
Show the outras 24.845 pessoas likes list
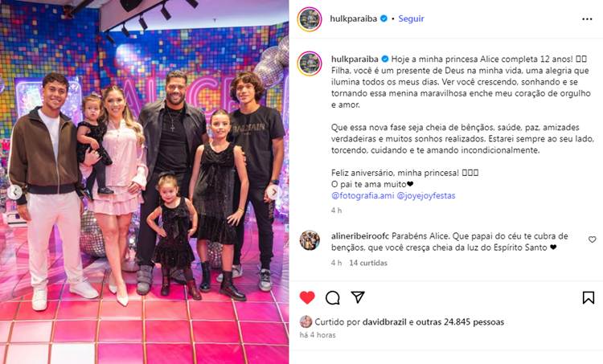[460, 322]
